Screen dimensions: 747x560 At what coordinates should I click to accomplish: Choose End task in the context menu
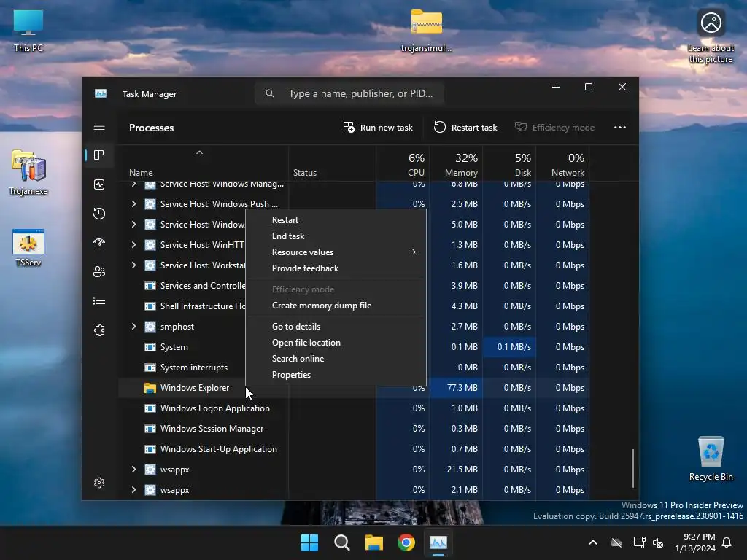tap(336, 236)
